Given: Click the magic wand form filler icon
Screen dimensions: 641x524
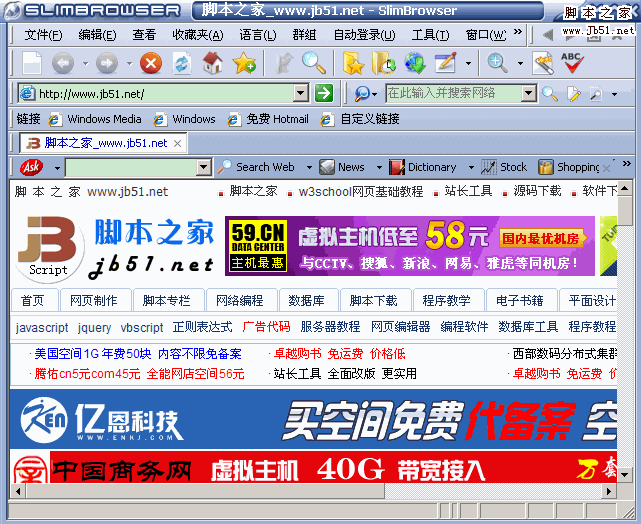Looking at the screenshot, I should (543, 63).
